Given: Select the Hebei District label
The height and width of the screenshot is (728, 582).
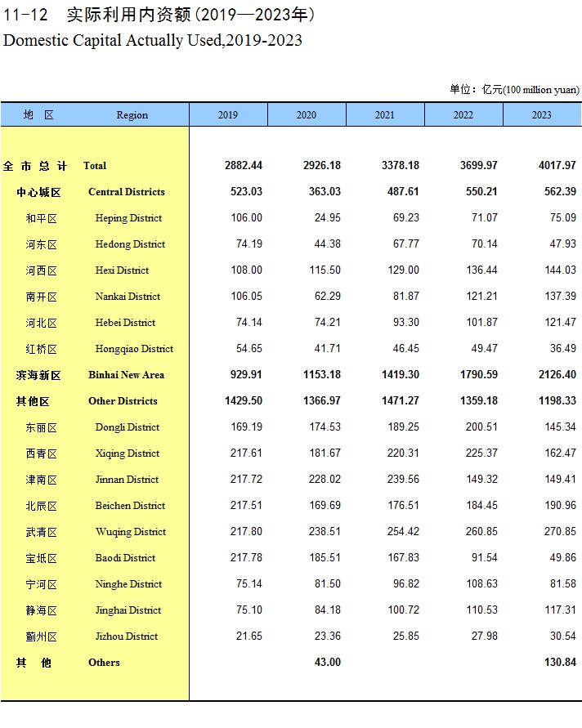Looking at the screenshot, I should pyautogui.click(x=125, y=322).
